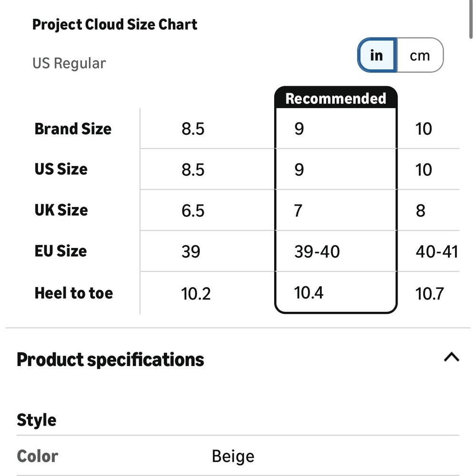This screenshot has height=476, width=476.
Task: Click the Style section heading
Action: click(x=37, y=420)
